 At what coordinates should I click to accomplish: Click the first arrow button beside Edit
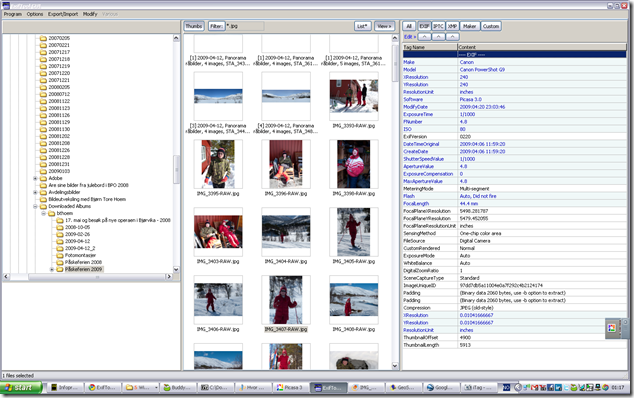[x=424, y=37]
